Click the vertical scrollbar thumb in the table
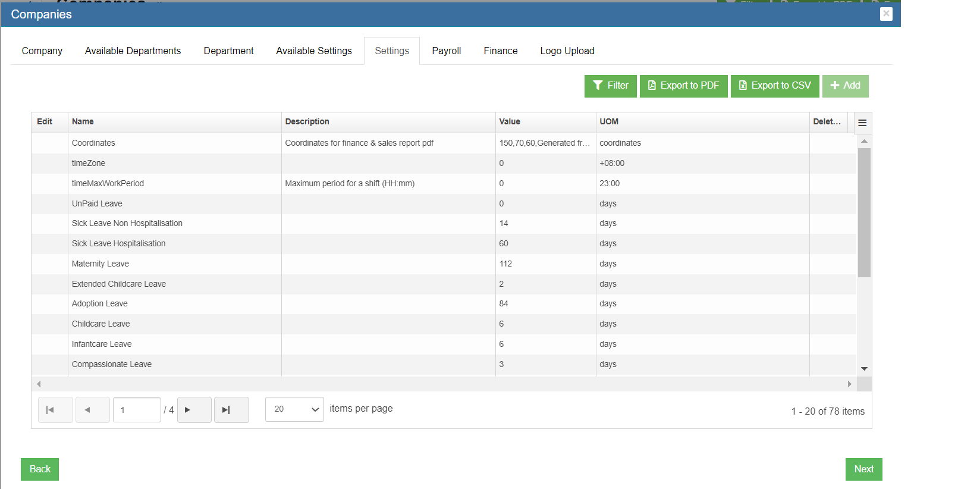Image resolution: width=980 pixels, height=489 pixels. (864, 212)
